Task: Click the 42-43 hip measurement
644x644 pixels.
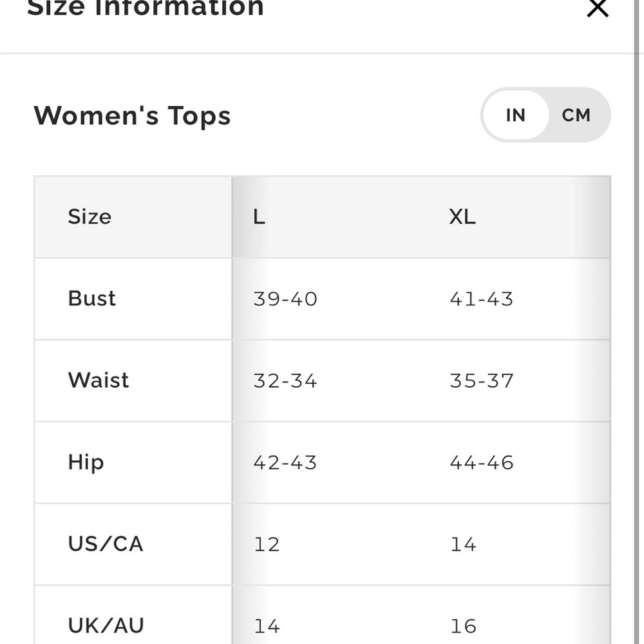Action: click(x=285, y=462)
